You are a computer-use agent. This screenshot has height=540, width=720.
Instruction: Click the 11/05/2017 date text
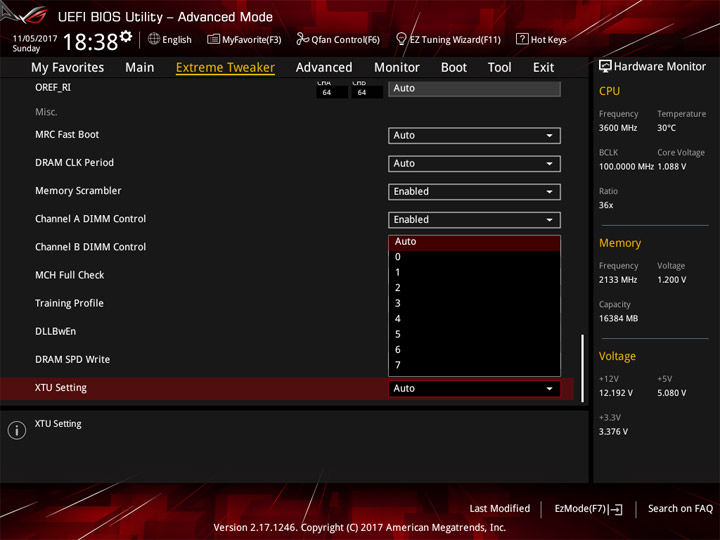[35, 39]
